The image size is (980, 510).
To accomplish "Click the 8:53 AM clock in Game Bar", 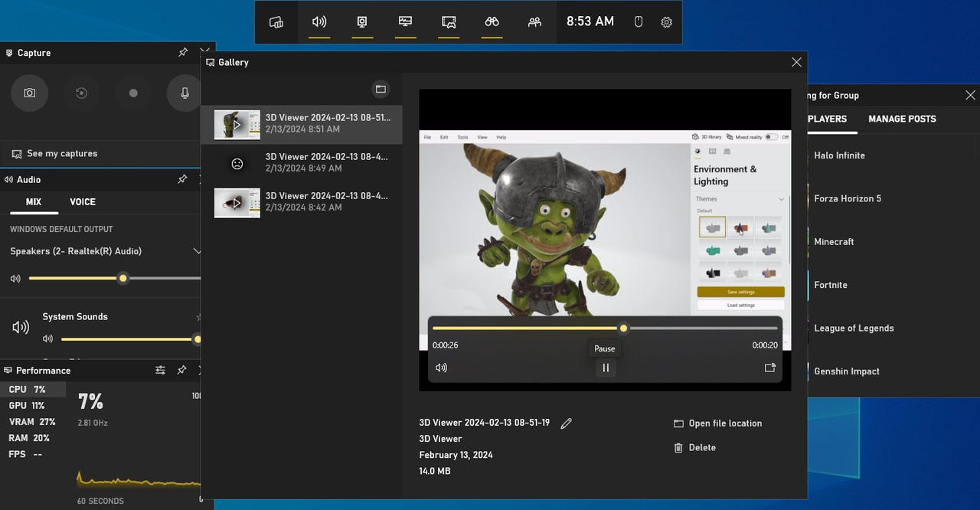I will click(x=590, y=21).
